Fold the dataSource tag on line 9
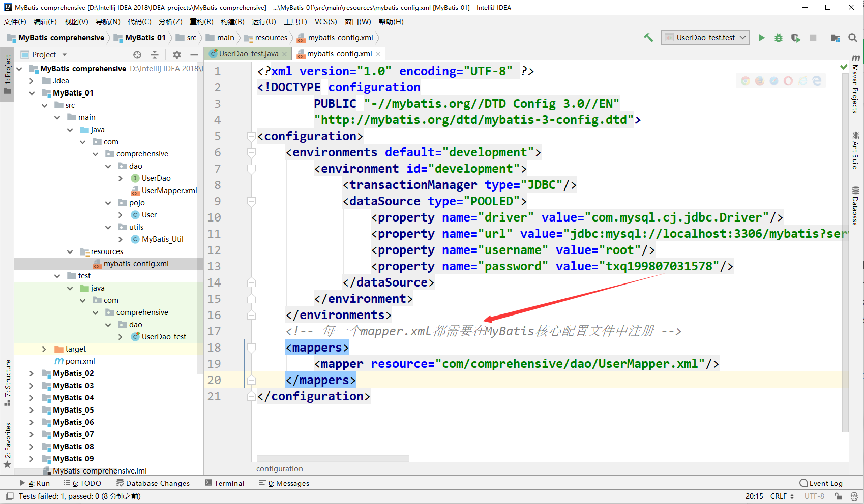Image resolution: width=864 pixels, height=504 pixels. point(251,201)
